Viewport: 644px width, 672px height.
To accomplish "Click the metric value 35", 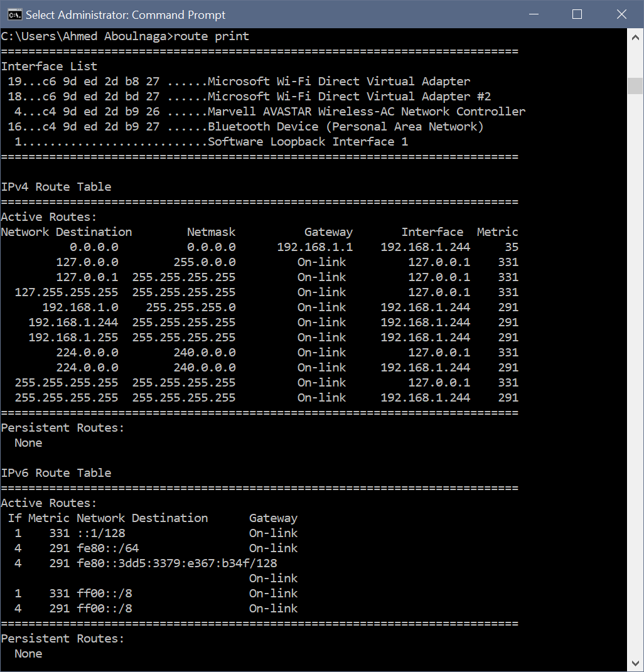I will point(511,247).
